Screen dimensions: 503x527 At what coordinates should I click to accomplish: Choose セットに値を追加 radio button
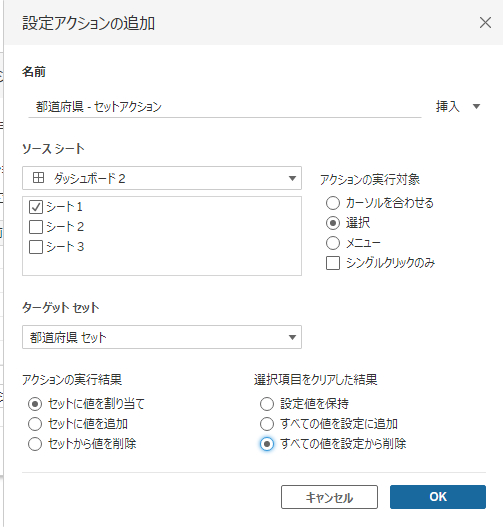point(35,424)
